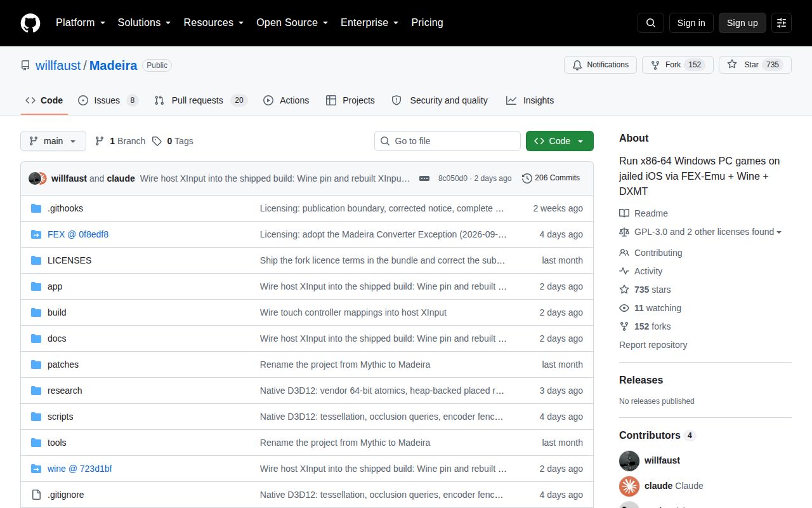Open the willfaust owner link
The width and height of the screenshot is (812, 508).
tap(58, 65)
